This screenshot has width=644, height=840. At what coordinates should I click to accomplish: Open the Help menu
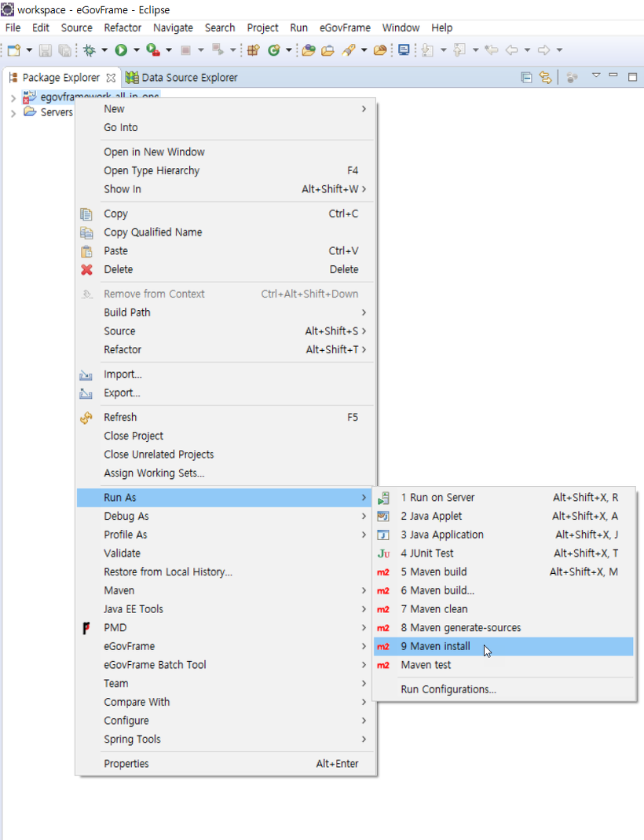[442, 27]
